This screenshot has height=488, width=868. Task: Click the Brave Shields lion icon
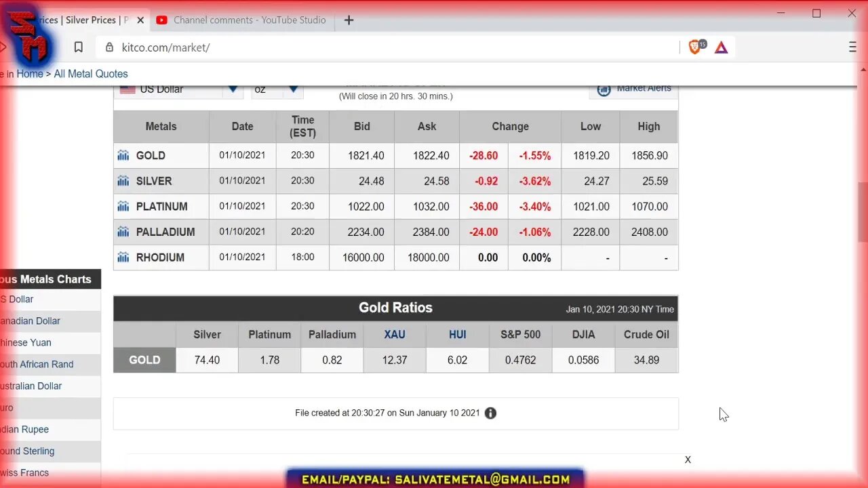696,47
